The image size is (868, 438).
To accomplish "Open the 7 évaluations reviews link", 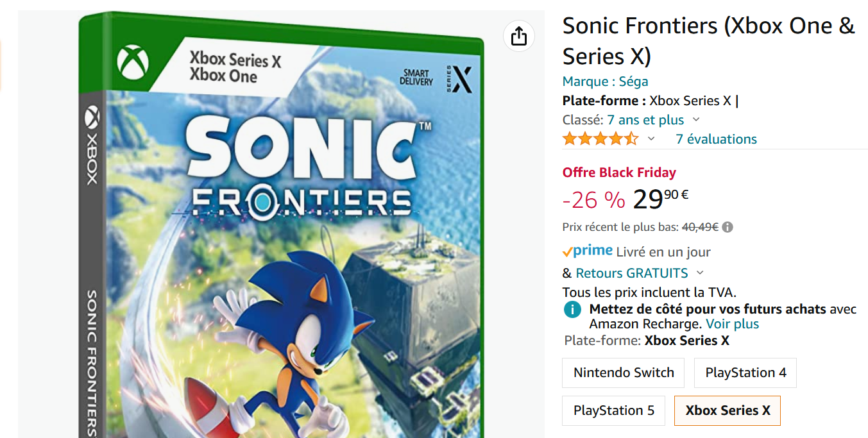I will point(716,139).
